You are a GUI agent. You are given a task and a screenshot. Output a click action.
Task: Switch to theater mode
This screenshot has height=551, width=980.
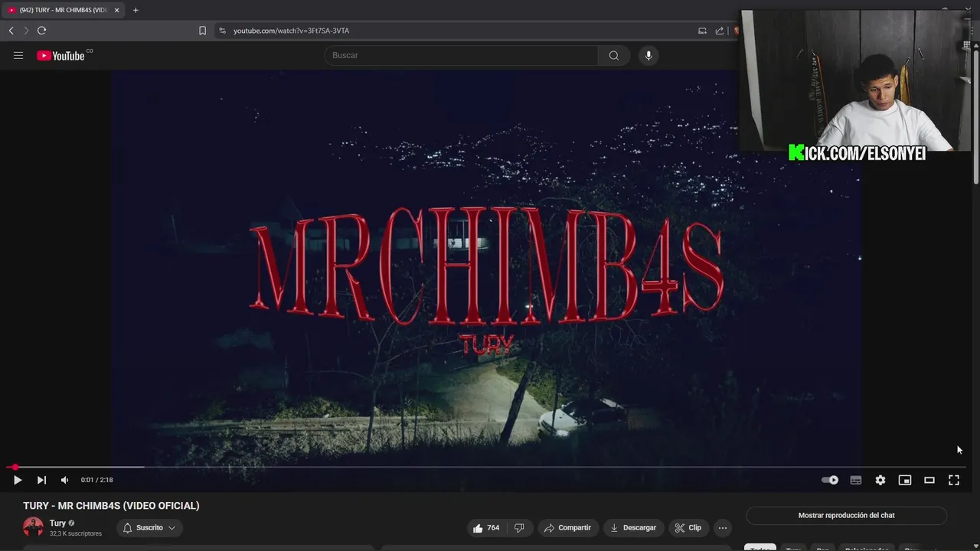tap(929, 480)
